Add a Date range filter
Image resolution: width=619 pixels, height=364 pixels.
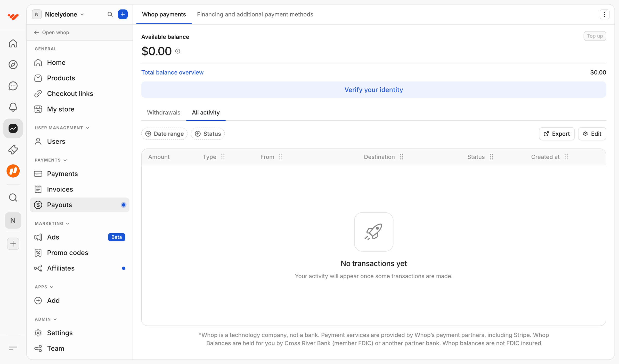(x=165, y=134)
